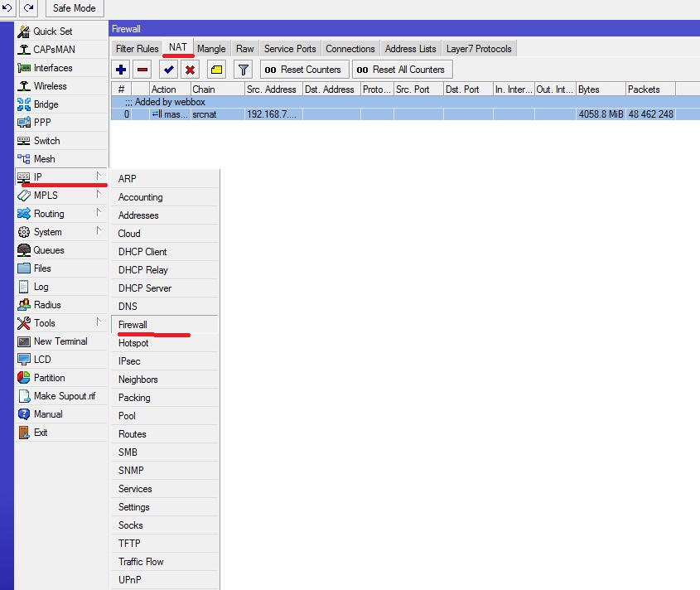Click the undo arrow icon
This screenshot has height=590, width=700.
click(x=7, y=8)
